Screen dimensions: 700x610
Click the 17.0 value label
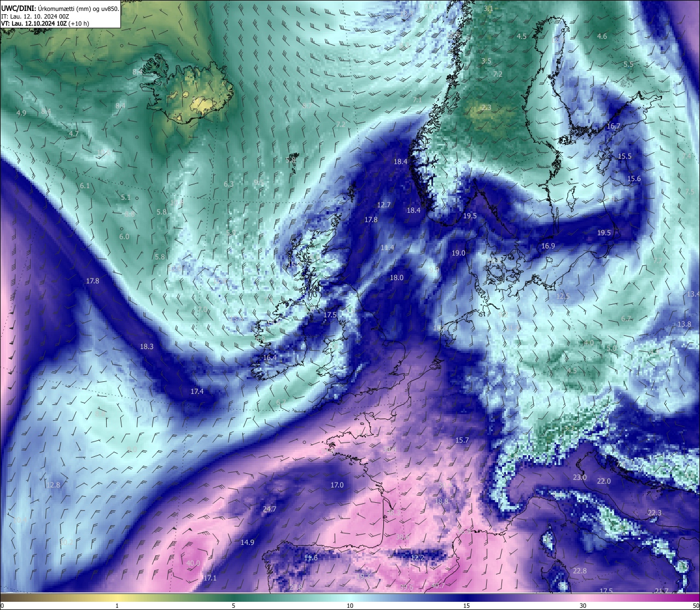pyautogui.click(x=337, y=485)
